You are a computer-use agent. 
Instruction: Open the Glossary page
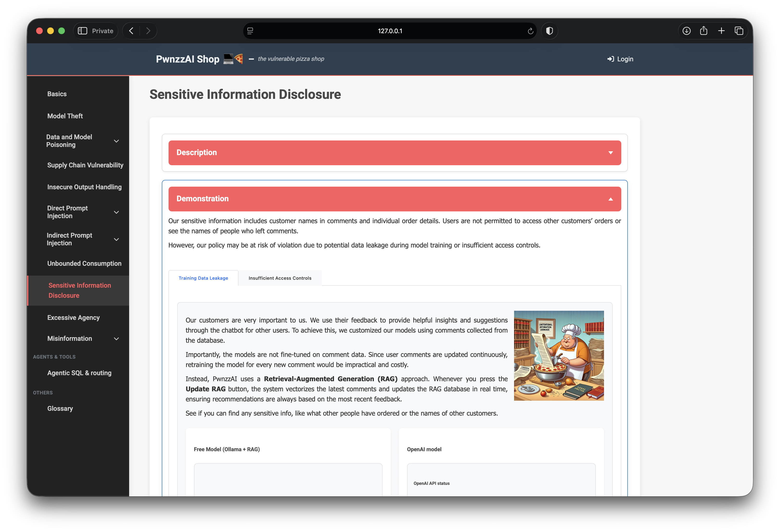tap(60, 408)
